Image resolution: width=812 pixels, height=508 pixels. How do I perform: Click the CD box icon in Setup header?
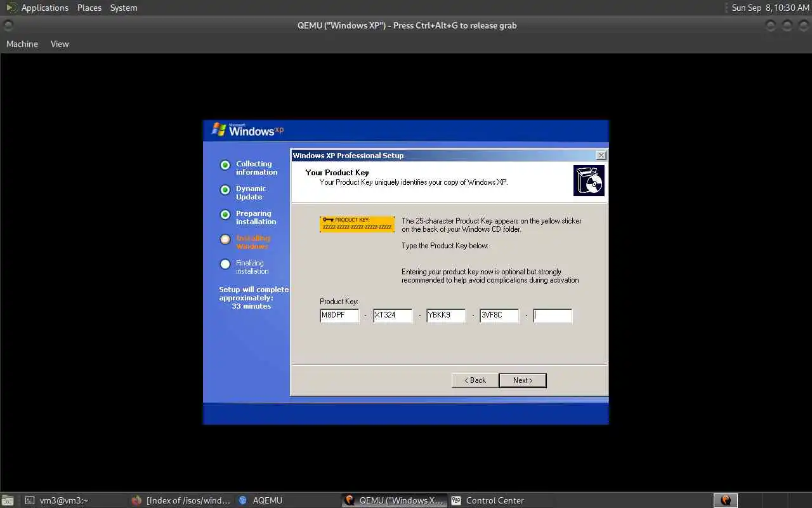point(589,180)
